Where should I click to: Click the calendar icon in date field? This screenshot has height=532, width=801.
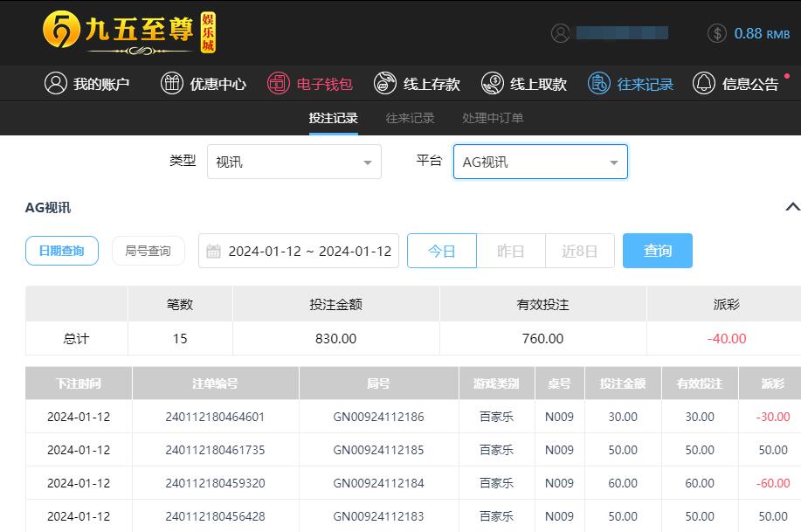213,251
